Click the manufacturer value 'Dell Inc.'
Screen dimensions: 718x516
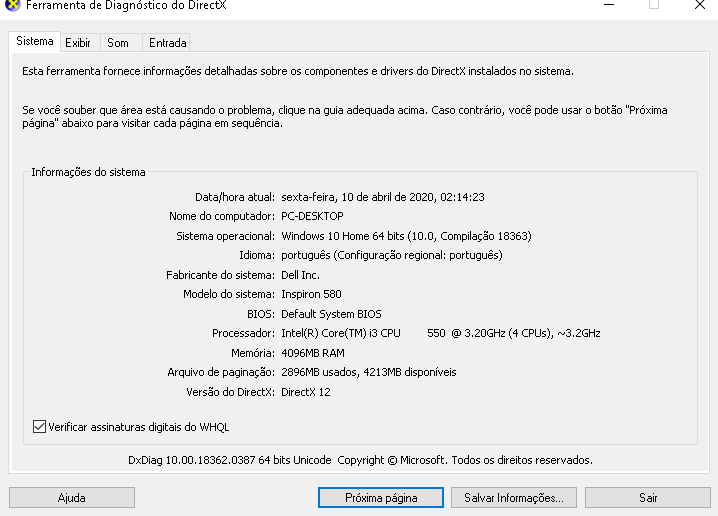300,275
